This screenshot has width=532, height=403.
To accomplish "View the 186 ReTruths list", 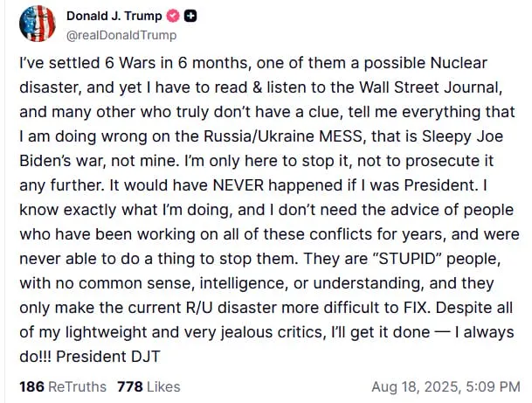I will coord(63,386).
